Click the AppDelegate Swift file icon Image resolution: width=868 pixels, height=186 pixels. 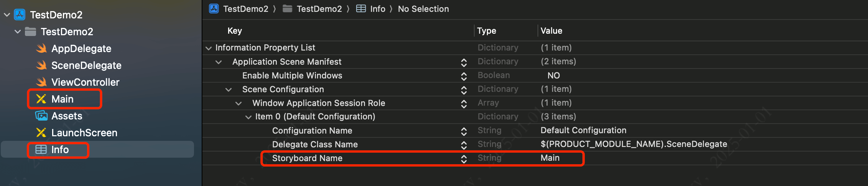pos(41,49)
